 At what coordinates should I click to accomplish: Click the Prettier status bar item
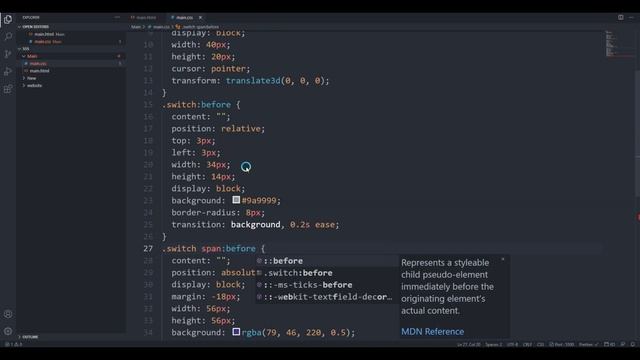pos(588,344)
